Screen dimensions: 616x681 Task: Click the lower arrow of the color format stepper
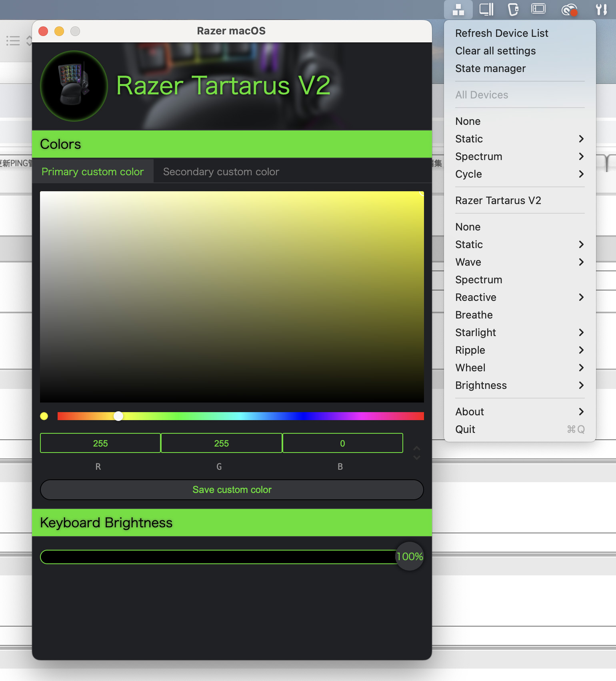417,458
